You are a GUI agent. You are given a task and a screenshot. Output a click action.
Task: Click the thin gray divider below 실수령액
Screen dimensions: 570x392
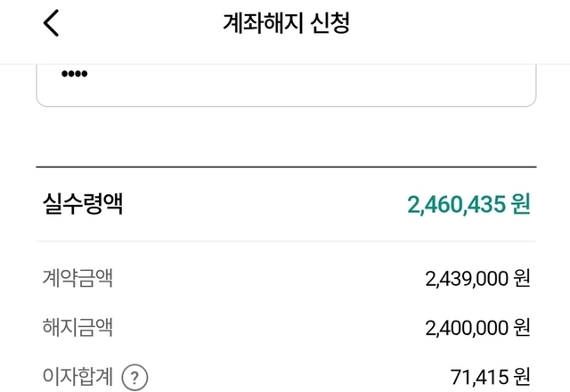click(x=286, y=241)
